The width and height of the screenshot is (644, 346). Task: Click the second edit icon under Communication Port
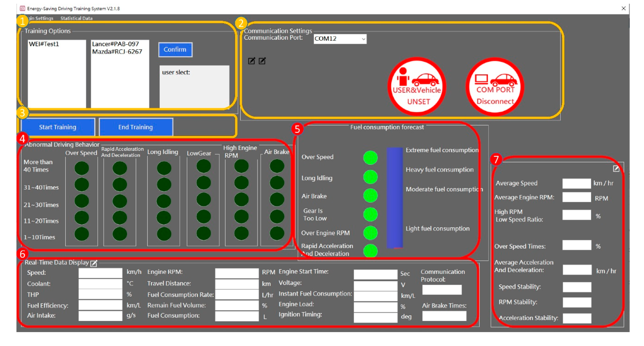click(262, 61)
